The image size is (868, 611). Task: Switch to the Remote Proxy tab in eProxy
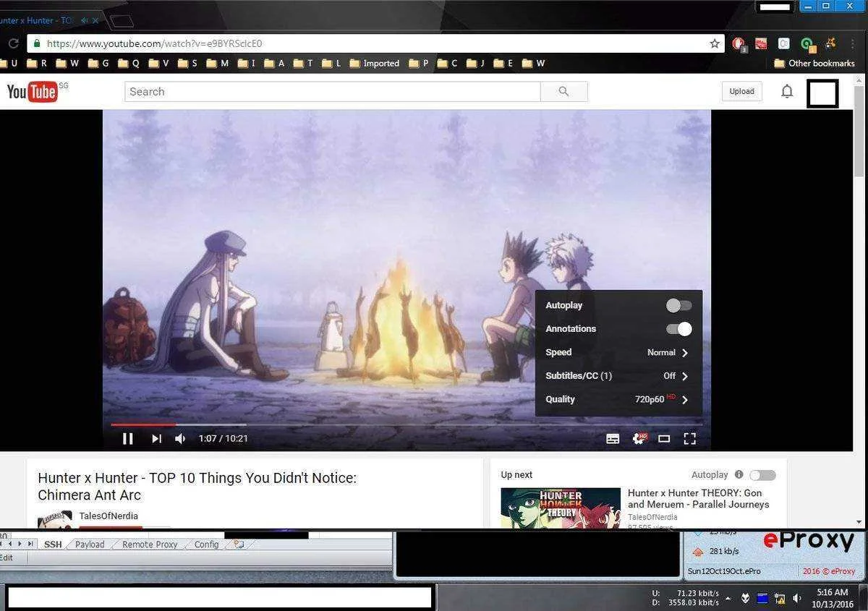click(x=150, y=544)
